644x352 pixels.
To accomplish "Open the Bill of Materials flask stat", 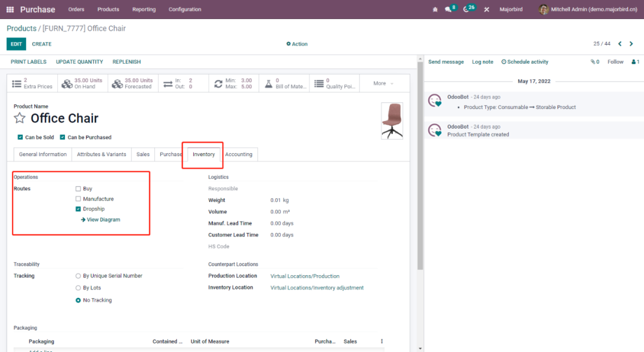I will pos(284,83).
